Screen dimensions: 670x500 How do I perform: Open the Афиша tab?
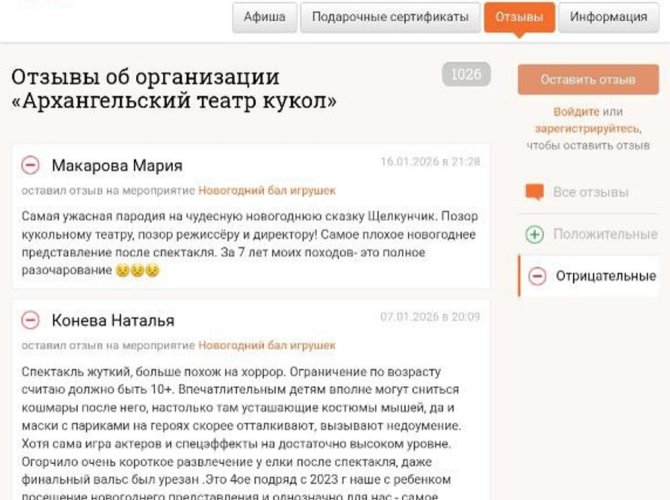tap(264, 17)
